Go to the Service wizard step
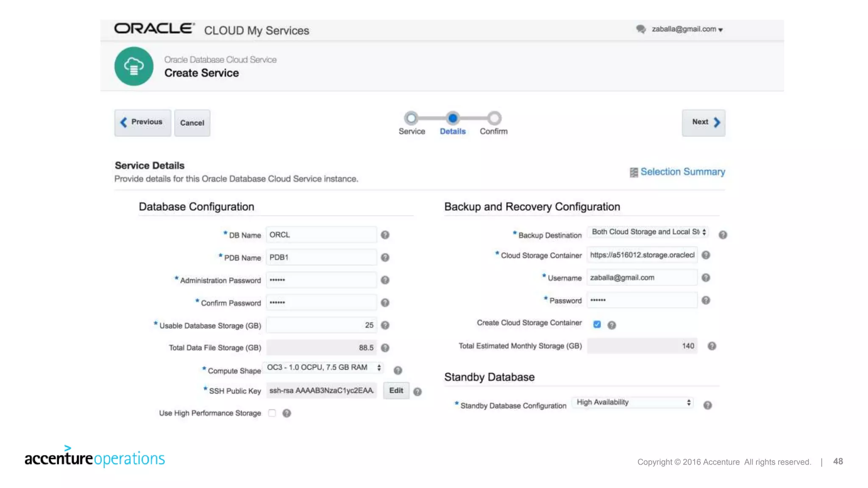868x488 pixels. (x=411, y=118)
